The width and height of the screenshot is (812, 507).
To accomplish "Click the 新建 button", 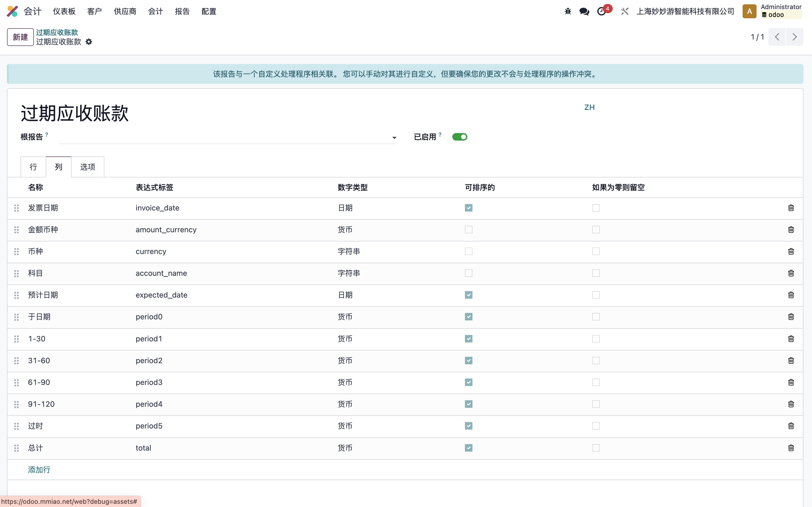I will [x=20, y=37].
